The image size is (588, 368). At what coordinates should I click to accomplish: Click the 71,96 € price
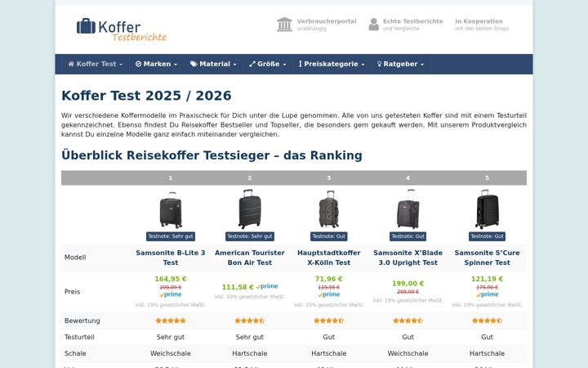click(329, 279)
